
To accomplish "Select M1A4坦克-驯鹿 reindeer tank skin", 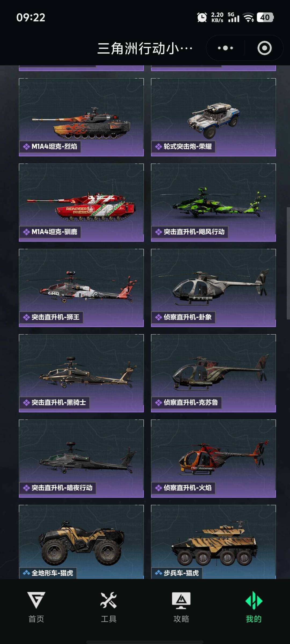I will pos(81,203).
